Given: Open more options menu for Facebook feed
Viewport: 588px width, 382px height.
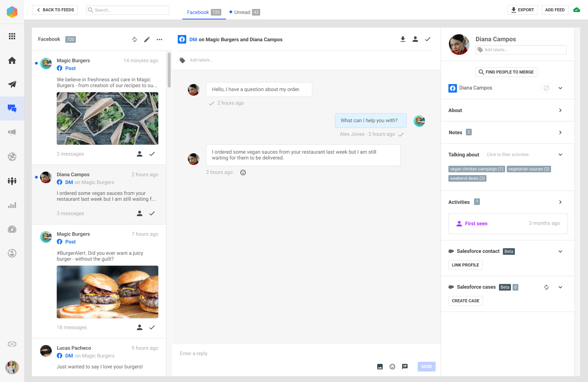Looking at the screenshot, I should (x=159, y=39).
